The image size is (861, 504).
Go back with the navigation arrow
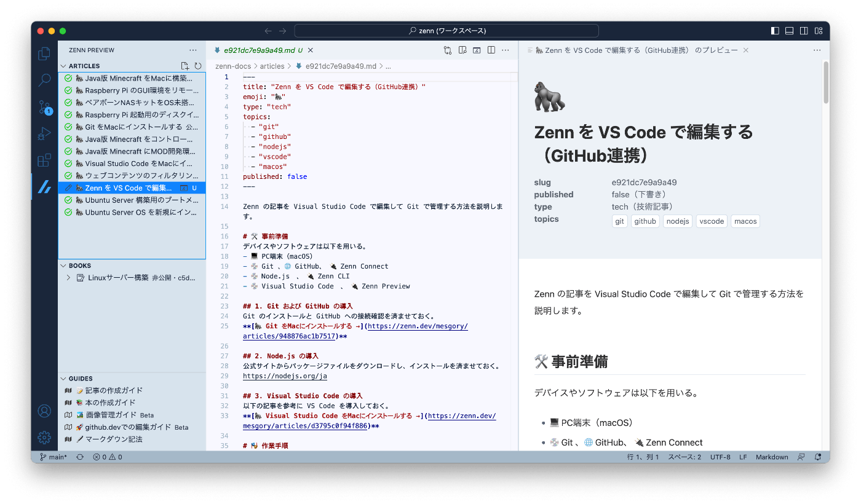tap(268, 31)
